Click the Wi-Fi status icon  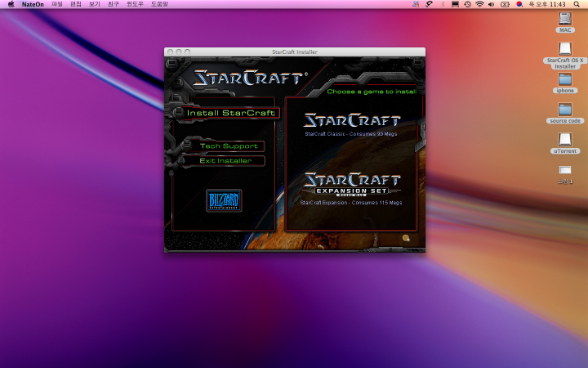coord(479,4)
